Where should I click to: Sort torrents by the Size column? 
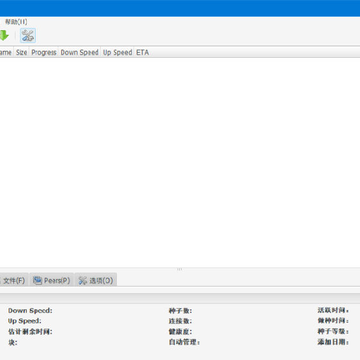tap(22, 52)
